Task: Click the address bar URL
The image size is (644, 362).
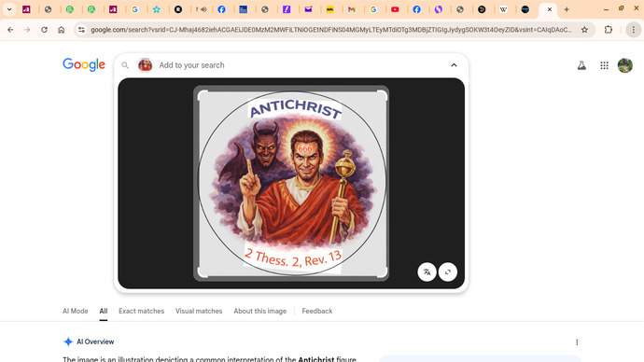Action: tap(331, 30)
